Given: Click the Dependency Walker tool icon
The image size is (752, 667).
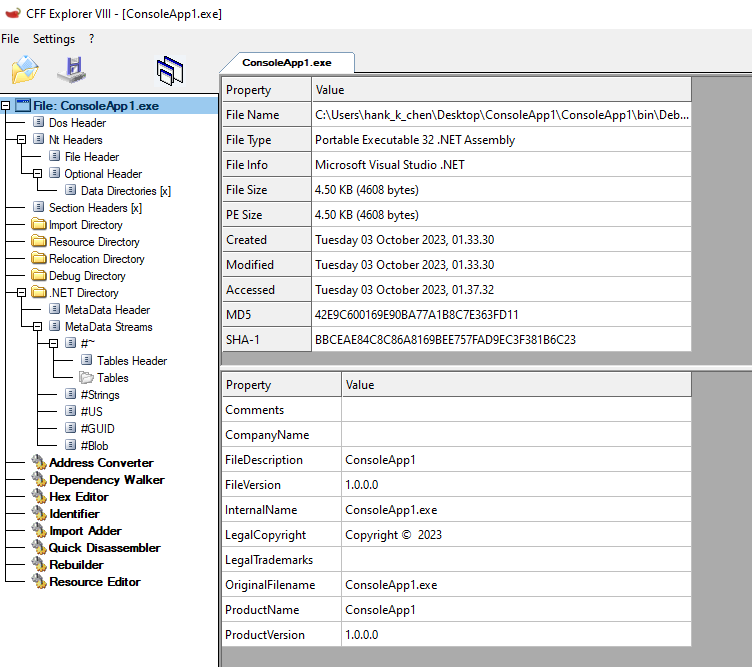Looking at the screenshot, I should pos(39,480).
